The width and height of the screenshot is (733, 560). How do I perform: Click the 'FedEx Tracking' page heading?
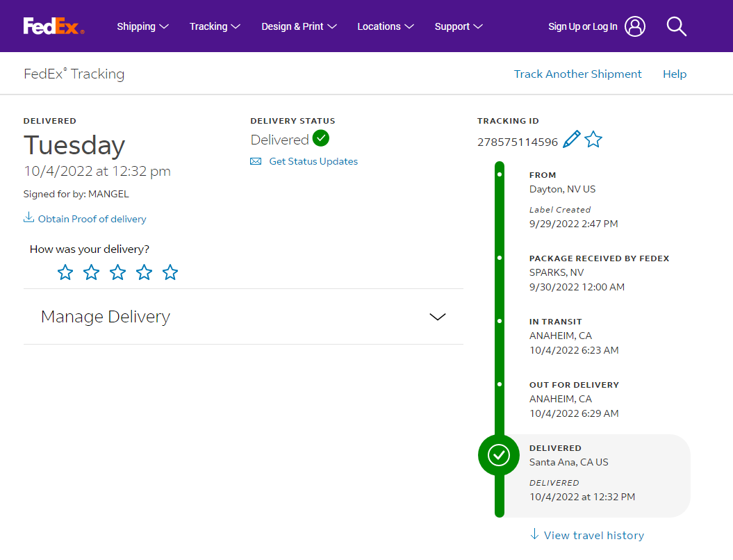coord(74,74)
